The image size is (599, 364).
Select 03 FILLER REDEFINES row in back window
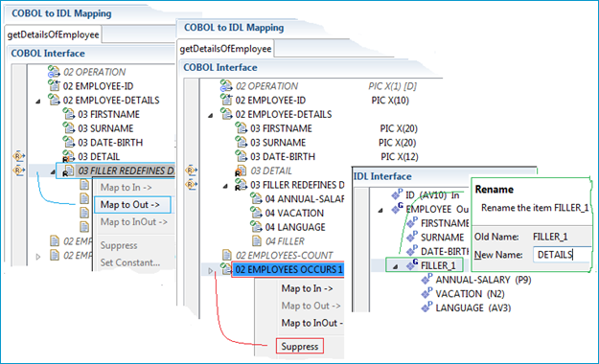[115, 171]
